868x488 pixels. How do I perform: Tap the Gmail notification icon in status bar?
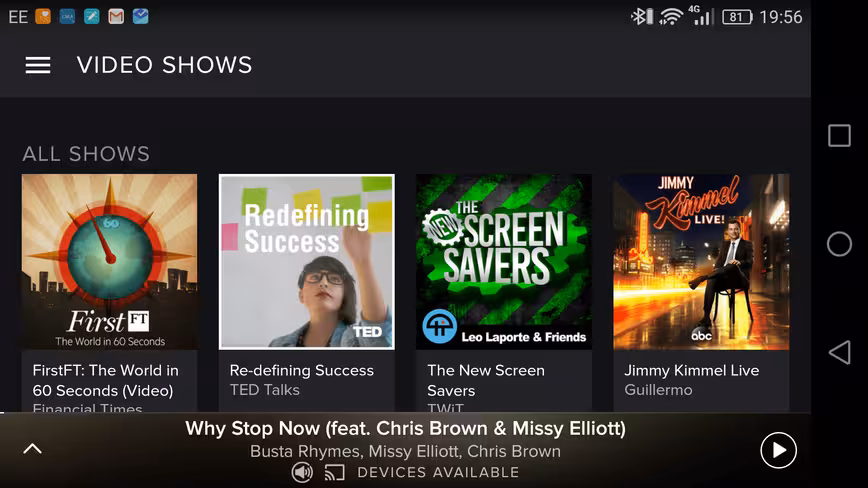(116, 17)
